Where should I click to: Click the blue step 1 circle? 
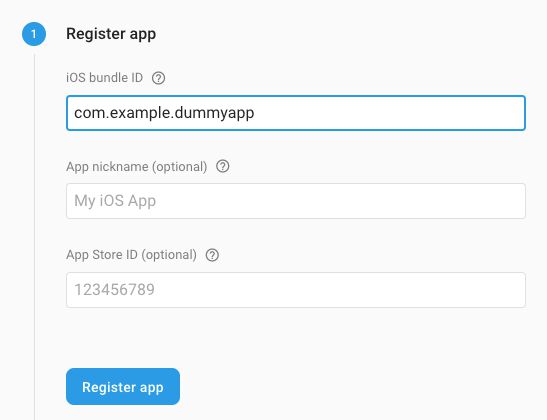click(34, 34)
